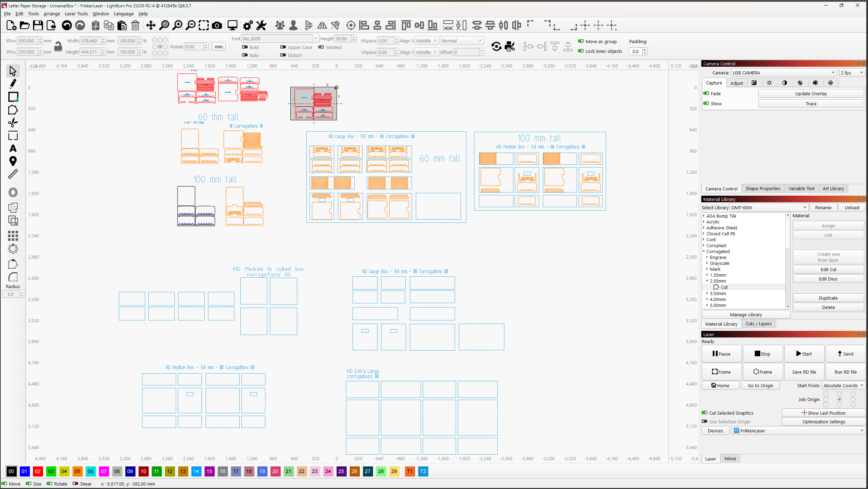The width and height of the screenshot is (868, 489).
Task: Select the pencil drawing tool
Action: (13, 83)
